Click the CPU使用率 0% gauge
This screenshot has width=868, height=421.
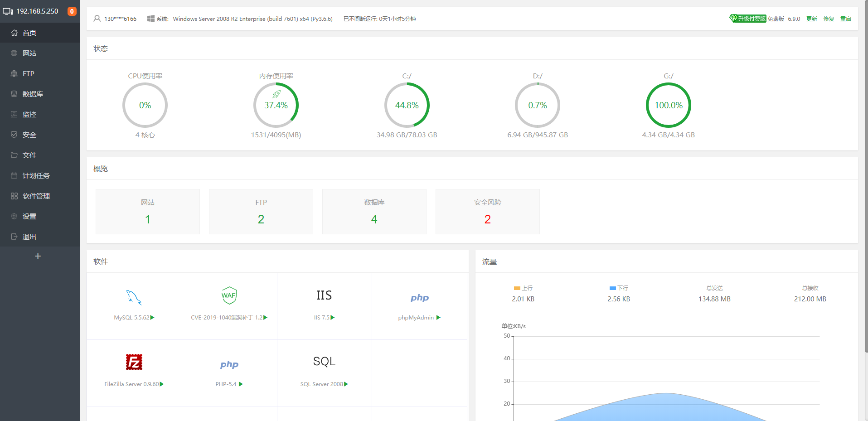click(145, 105)
